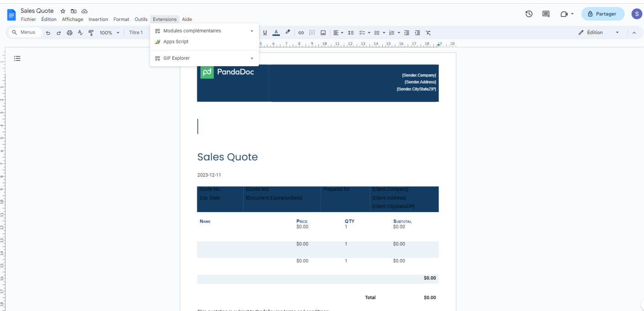The width and height of the screenshot is (644, 311).
Task: Select the Print icon in the toolbar
Action: click(69, 32)
